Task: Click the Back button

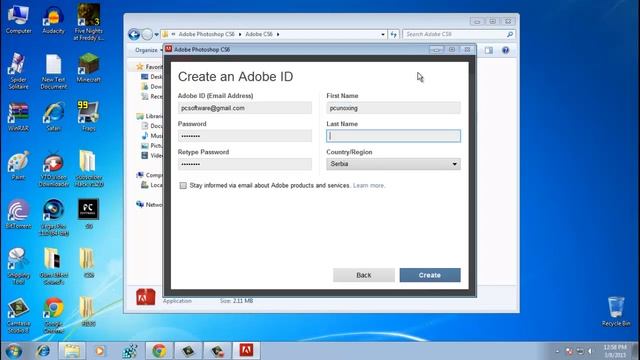Action: point(364,275)
